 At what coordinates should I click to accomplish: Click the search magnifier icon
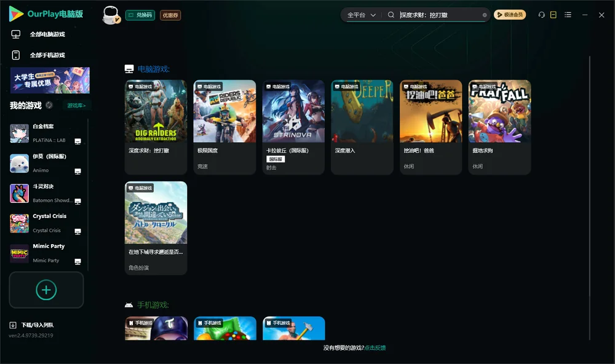coord(391,15)
